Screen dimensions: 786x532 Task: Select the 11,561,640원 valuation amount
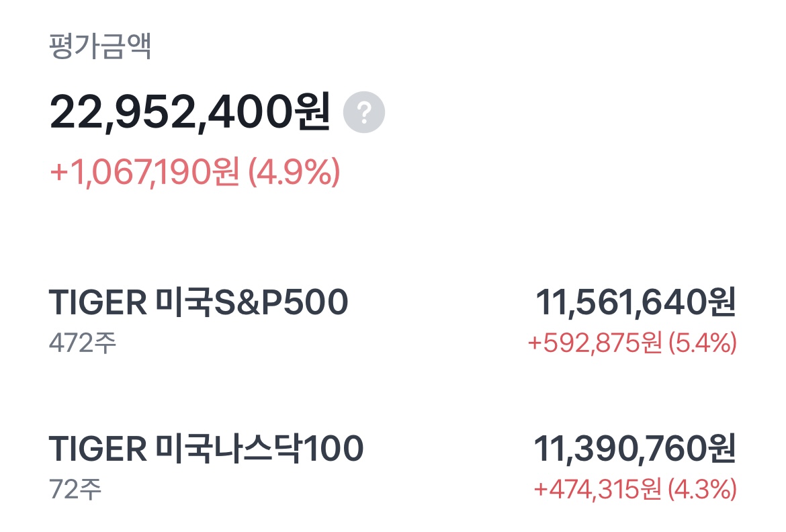tap(636, 303)
